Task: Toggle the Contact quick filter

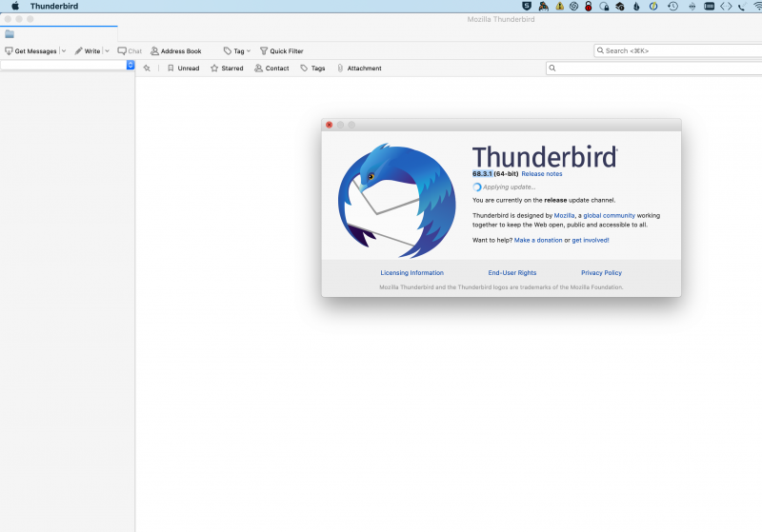Action: click(271, 69)
